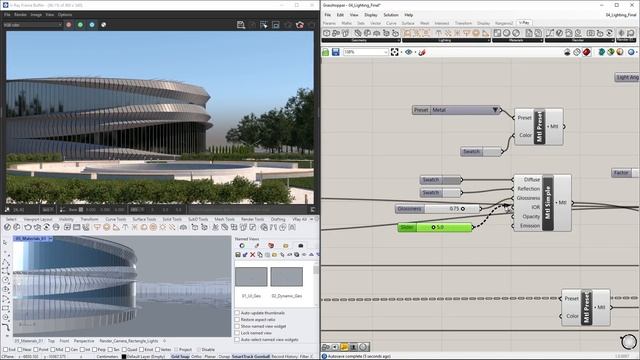Toggle End object snap checkbox

coord(5,350)
